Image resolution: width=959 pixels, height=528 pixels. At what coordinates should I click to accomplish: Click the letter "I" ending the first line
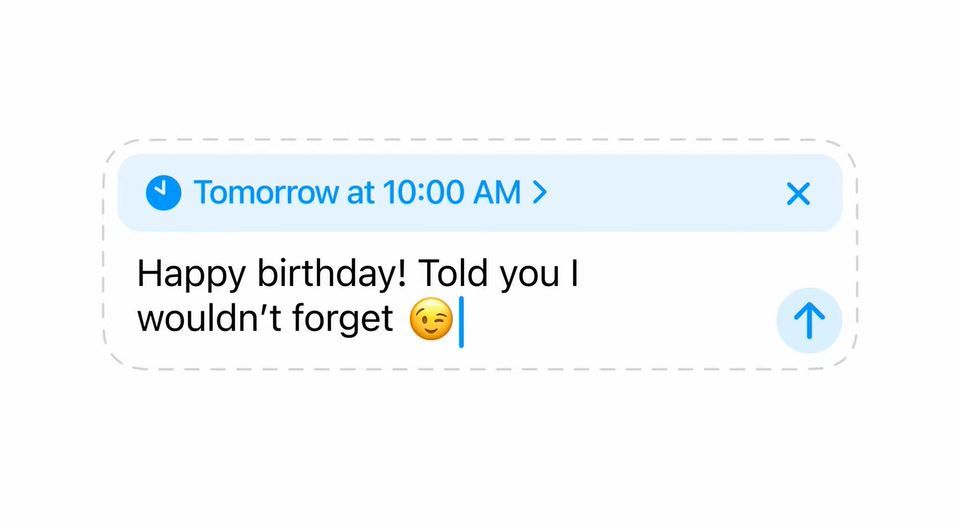(x=574, y=273)
